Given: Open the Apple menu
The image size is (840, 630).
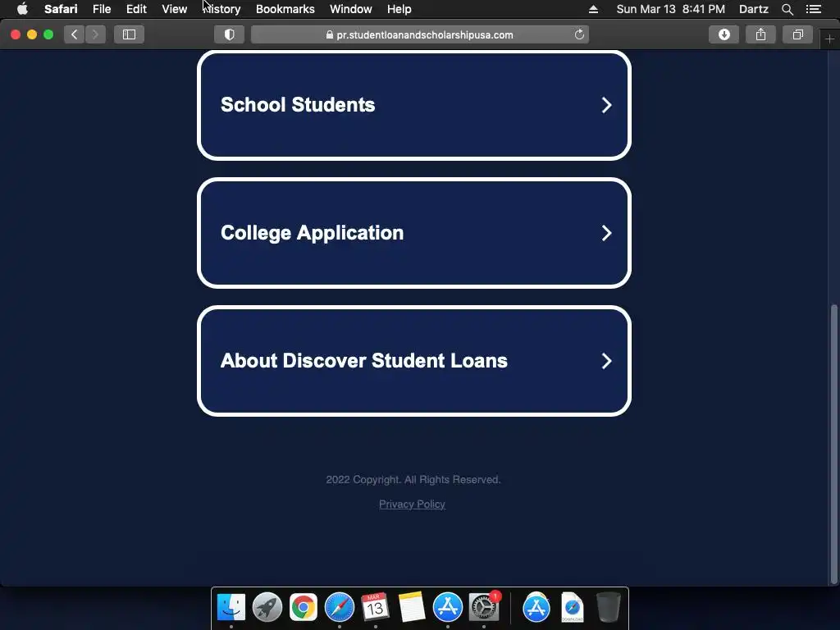Looking at the screenshot, I should pos(22,9).
